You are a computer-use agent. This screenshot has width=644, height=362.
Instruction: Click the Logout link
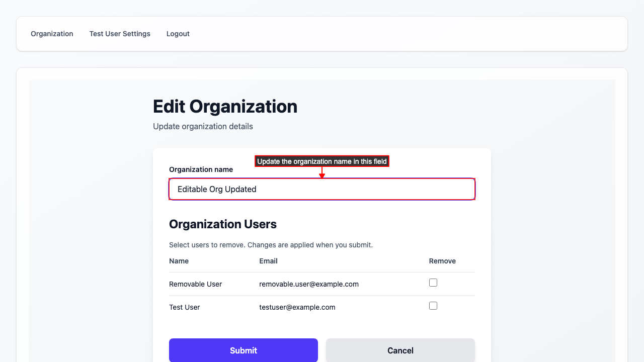[178, 34]
